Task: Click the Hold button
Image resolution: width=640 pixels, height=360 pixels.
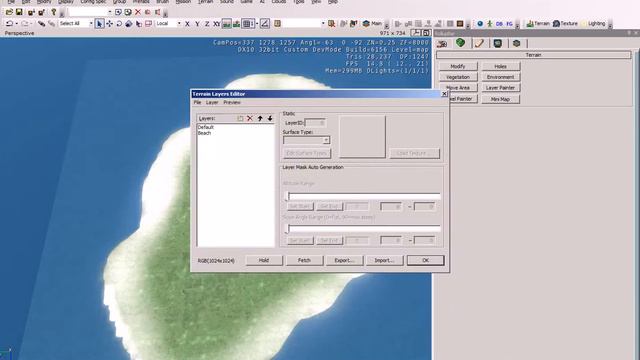Action: pos(264,260)
